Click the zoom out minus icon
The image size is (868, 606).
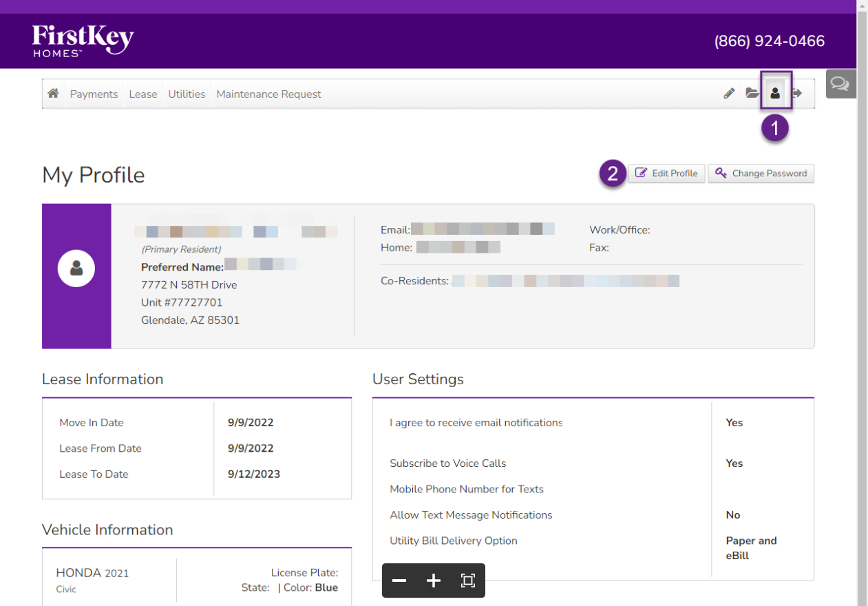pyautogui.click(x=399, y=581)
